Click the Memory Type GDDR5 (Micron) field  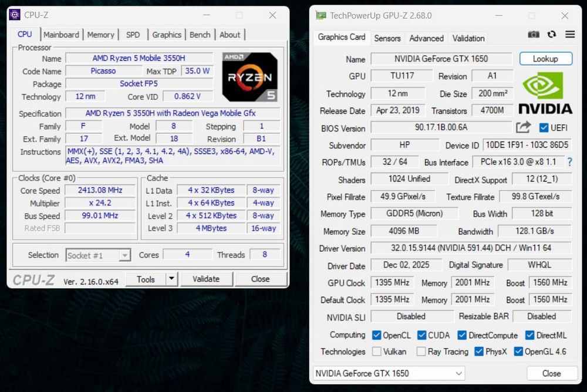[x=414, y=214]
